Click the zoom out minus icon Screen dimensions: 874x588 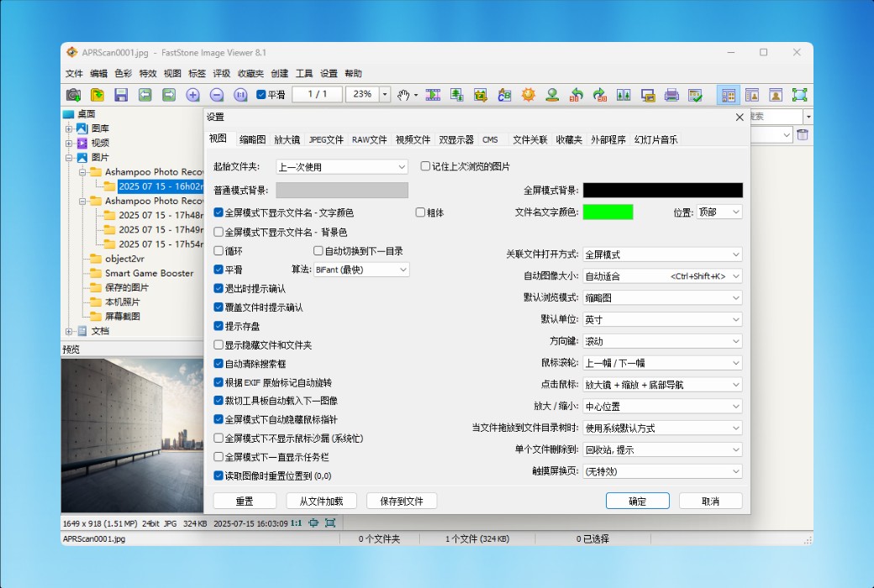pos(217,95)
